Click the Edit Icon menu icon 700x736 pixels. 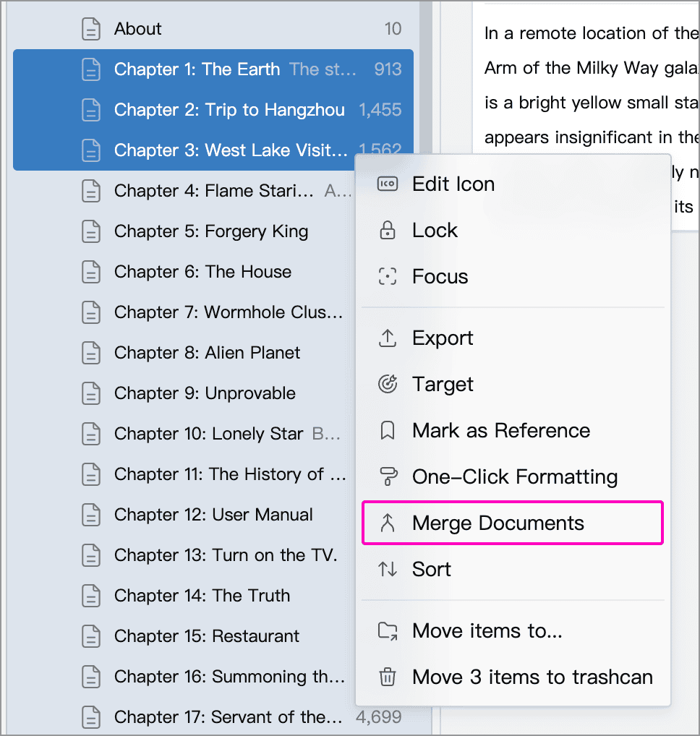tap(388, 184)
